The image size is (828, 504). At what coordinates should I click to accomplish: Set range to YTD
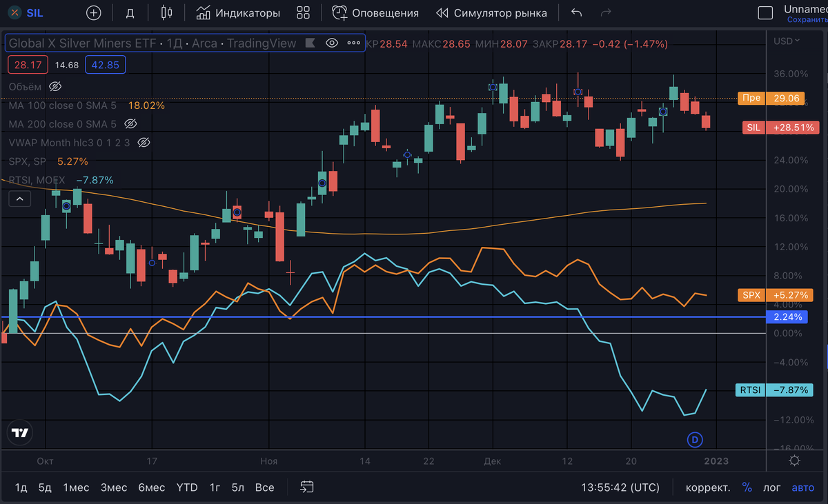click(187, 487)
